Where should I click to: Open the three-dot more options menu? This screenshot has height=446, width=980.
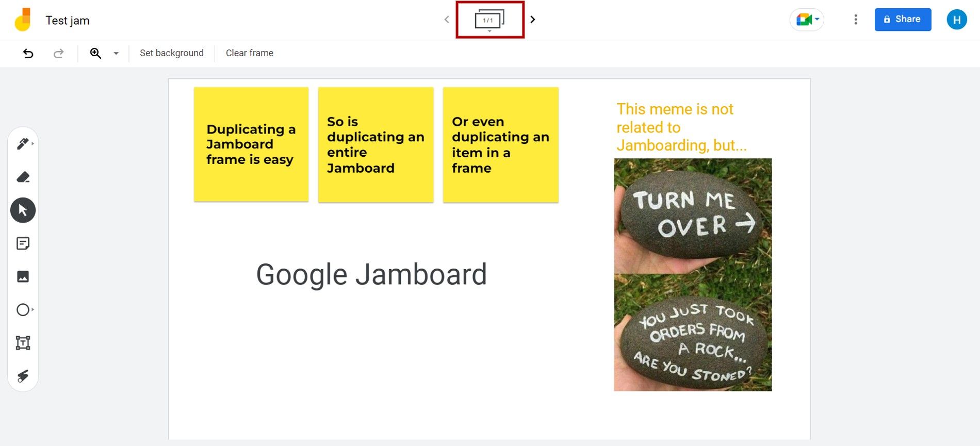click(x=856, y=20)
